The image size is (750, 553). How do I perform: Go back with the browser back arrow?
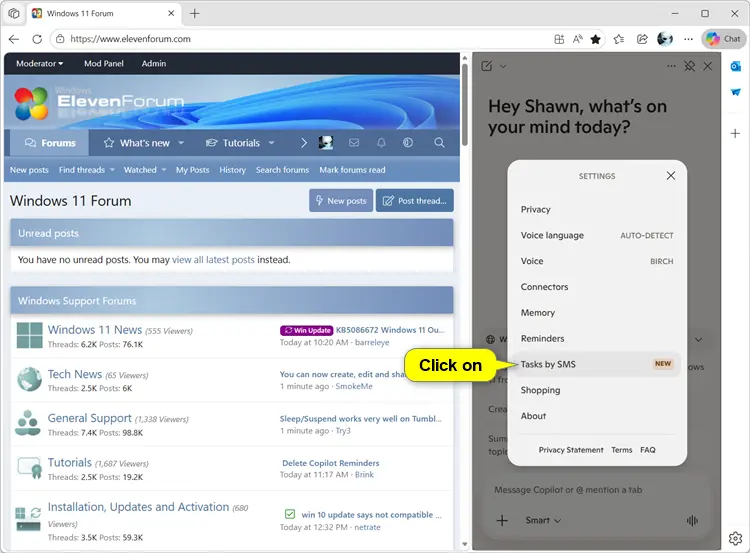[x=14, y=39]
